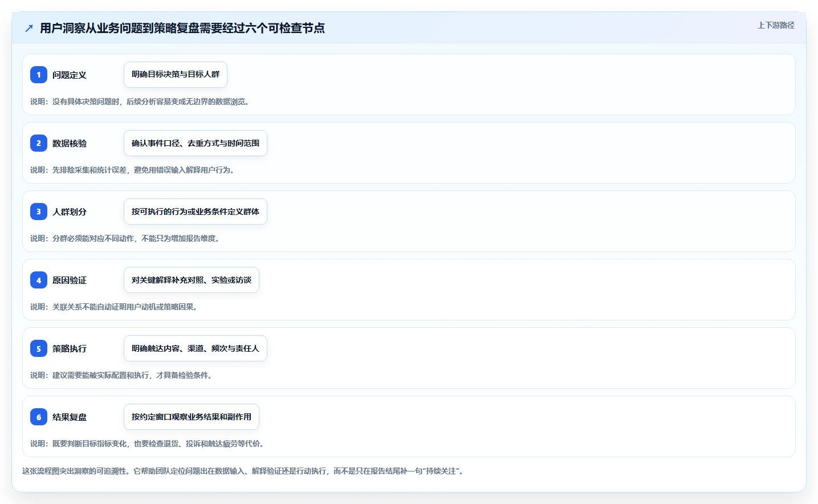818x504 pixels.
Task: Click the flowchart title 用户洞察从业务问题到策略复盘
Action: point(182,28)
